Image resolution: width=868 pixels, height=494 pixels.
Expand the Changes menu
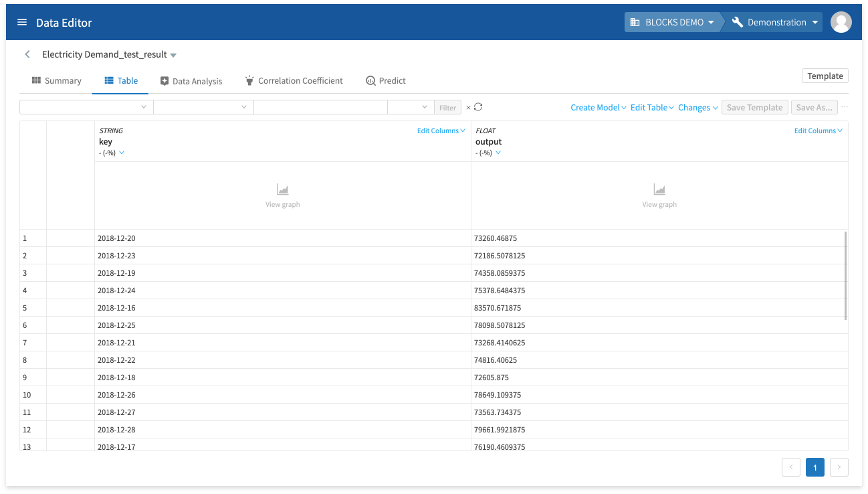[x=698, y=107]
